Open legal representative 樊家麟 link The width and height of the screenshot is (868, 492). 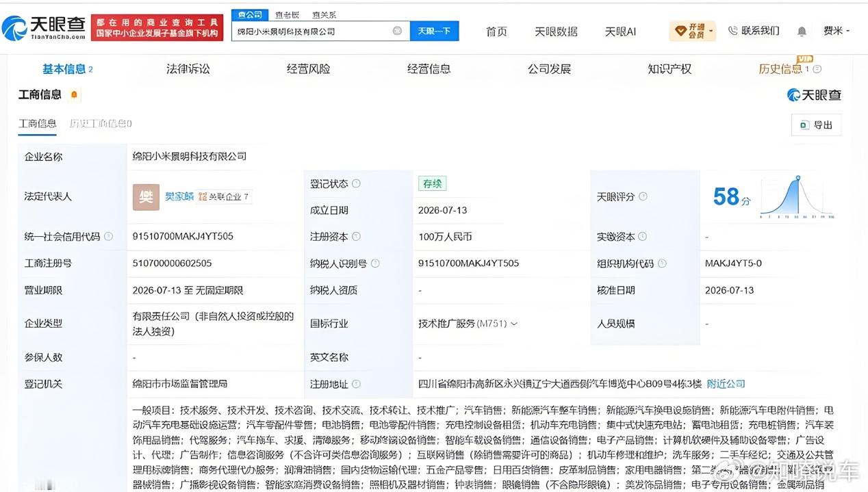tap(179, 196)
